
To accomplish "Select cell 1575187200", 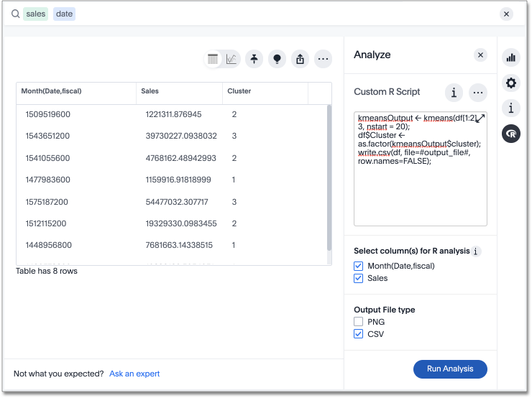I will tap(47, 202).
